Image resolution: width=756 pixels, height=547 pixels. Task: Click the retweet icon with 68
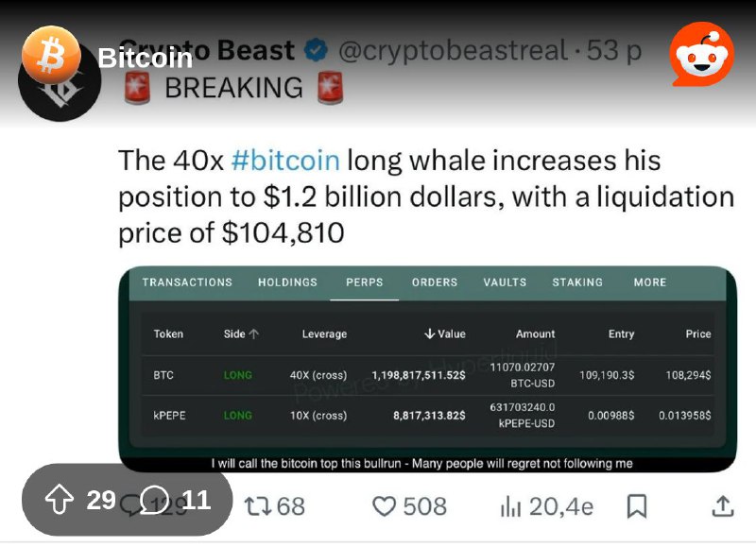(x=274, y=506)
